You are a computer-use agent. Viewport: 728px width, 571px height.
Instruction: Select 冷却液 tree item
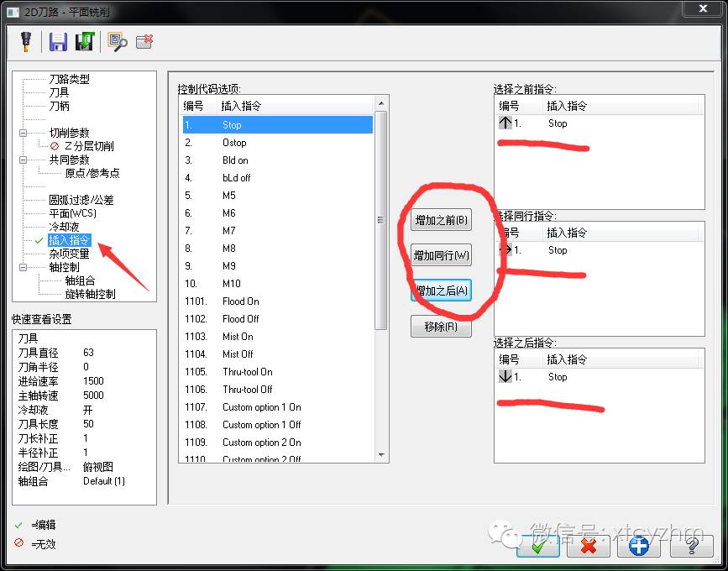click(64, 227)
